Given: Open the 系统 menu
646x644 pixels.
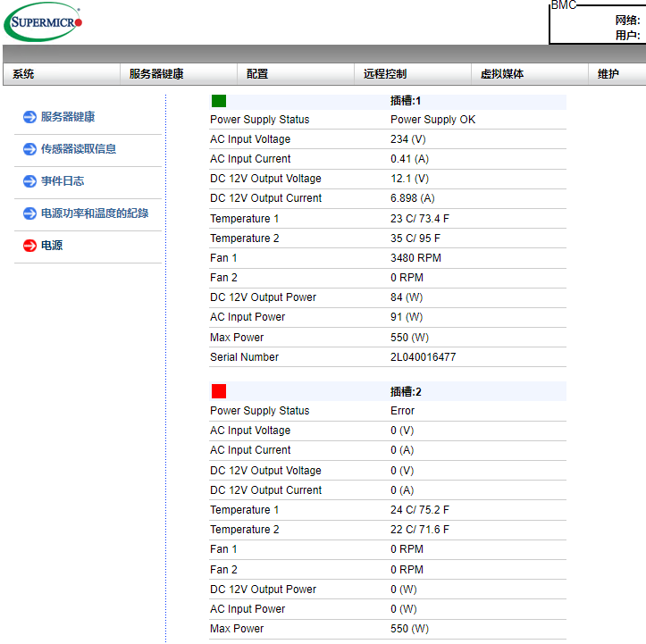Looking at the screenshot, I should tap(62, 74).
